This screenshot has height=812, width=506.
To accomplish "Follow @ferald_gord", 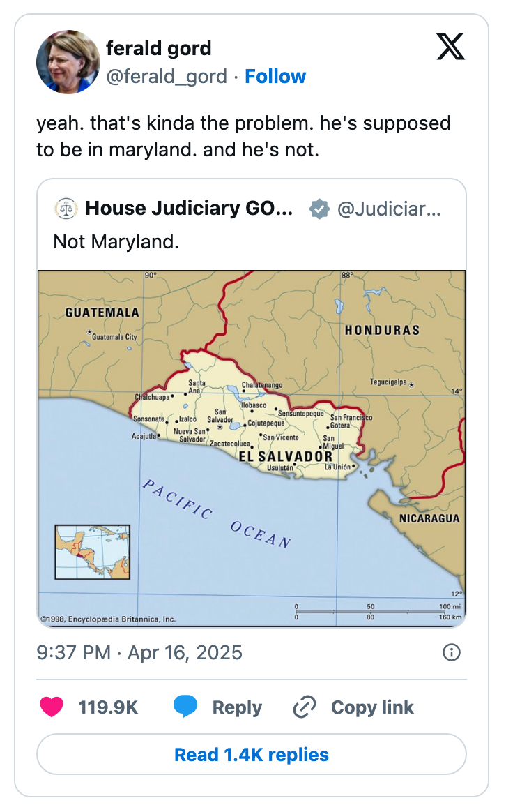I will (276, 77).
